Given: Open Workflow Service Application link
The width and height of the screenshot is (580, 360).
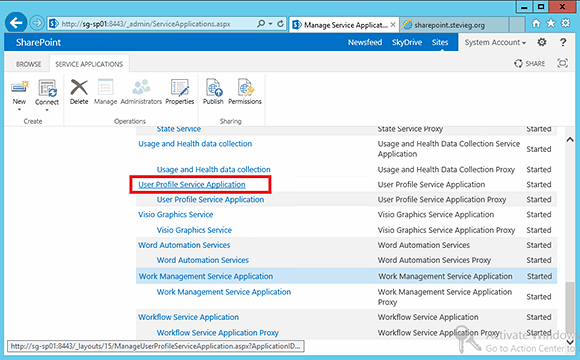Looking at the screenshot, I should pyautogui.click(x=188, y=317).
